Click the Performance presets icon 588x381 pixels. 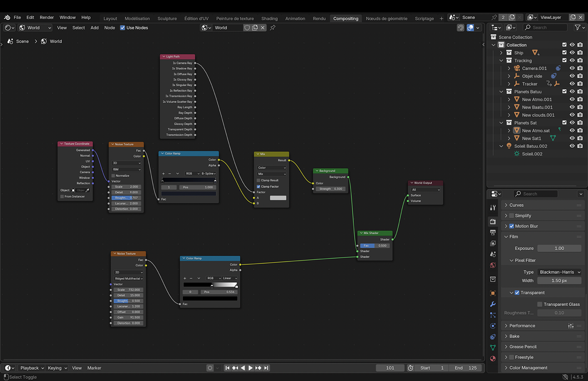pos(571,326)
